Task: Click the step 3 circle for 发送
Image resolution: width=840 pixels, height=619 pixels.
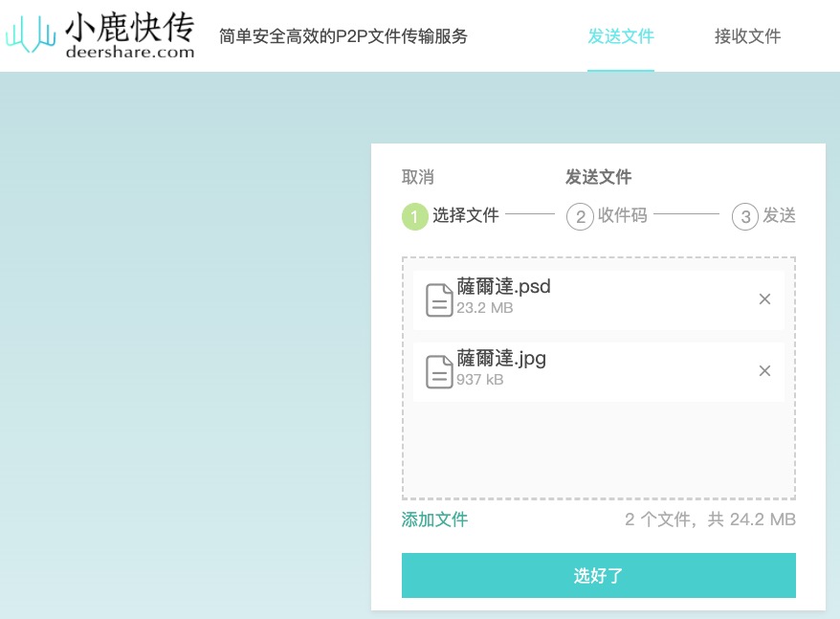Action: [x=745, y=217]
